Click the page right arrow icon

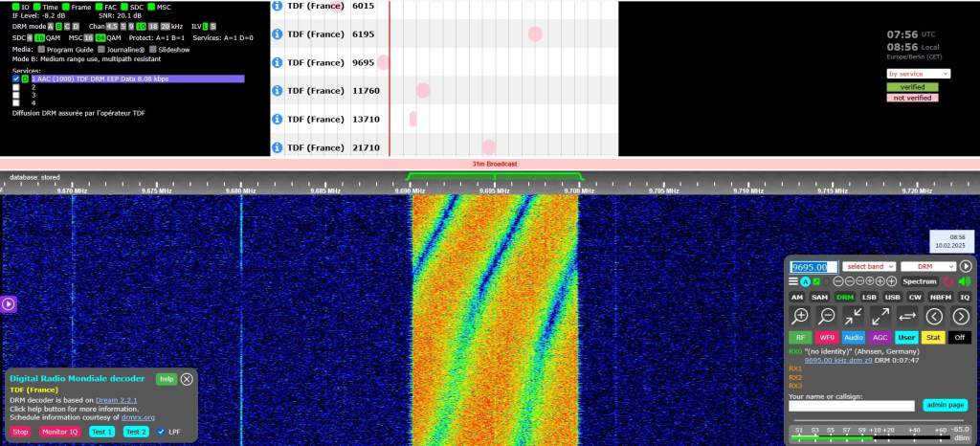[x=962, y=316]
